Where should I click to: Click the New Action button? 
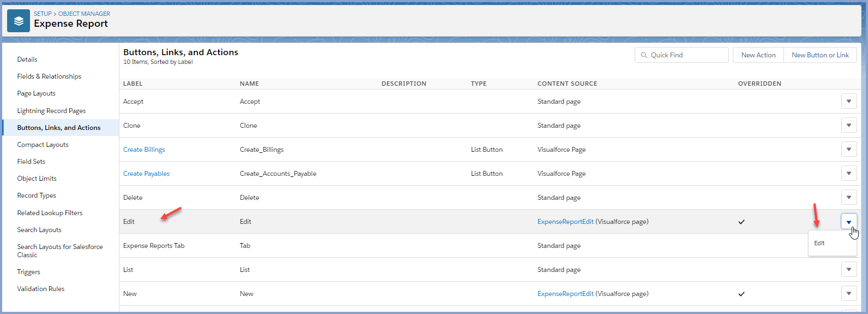(x=758, y=55)
